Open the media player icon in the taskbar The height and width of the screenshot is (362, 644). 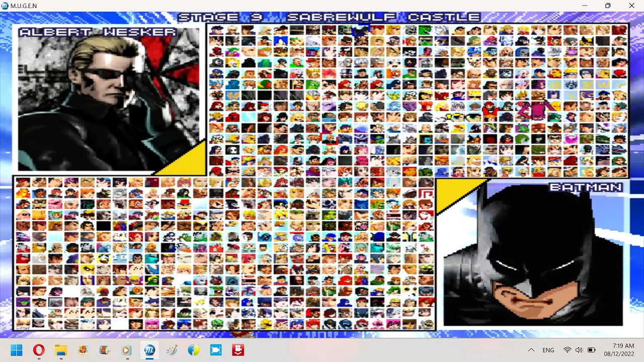[x=127, y=350]
